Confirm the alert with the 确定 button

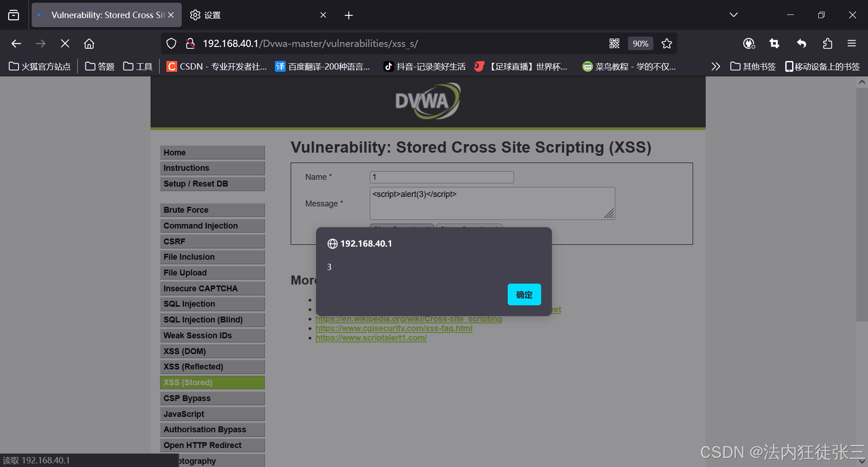point(524,294)
